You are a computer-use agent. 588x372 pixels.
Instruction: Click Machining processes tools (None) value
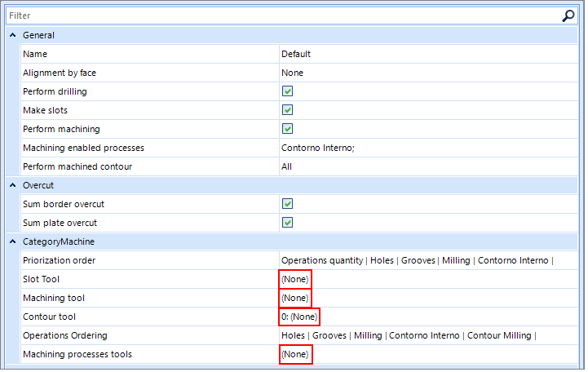(x=294, y=354)
